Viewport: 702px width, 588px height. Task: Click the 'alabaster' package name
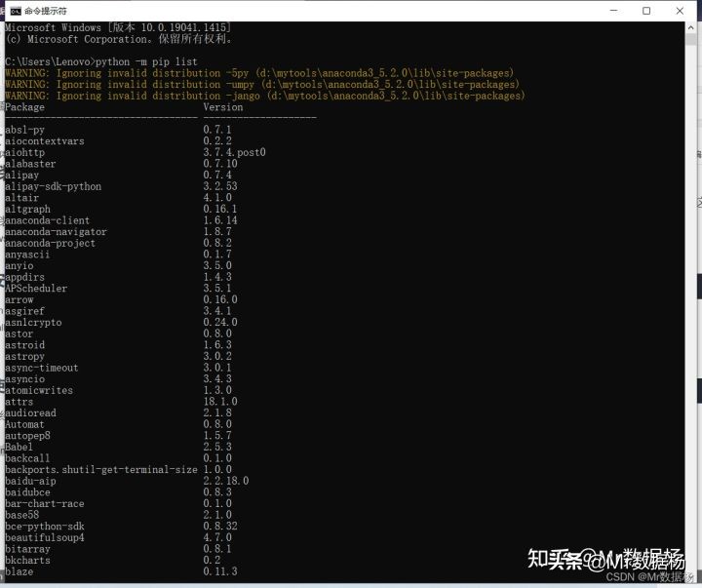(30, 164)
